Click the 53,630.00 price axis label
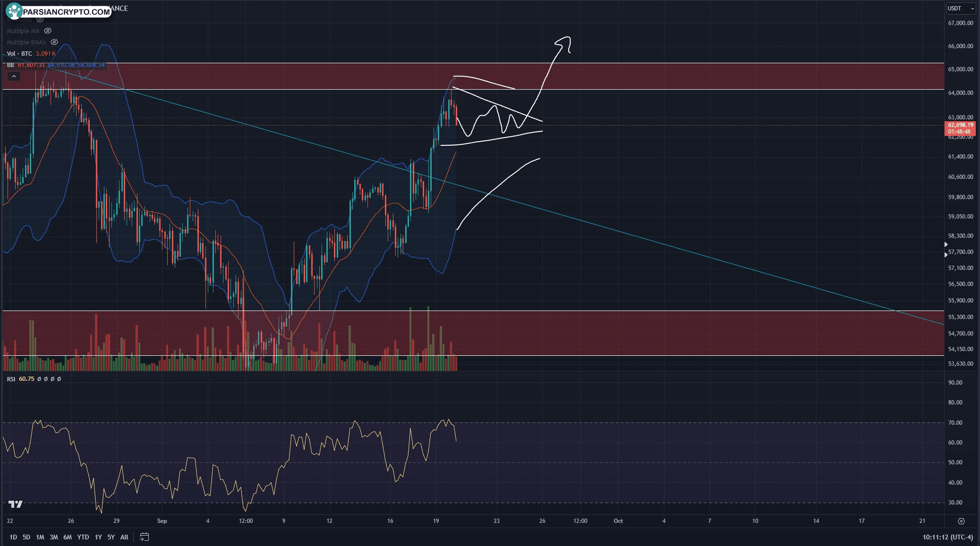The width and height of the screenshot is (980, 546). [961, 363]
